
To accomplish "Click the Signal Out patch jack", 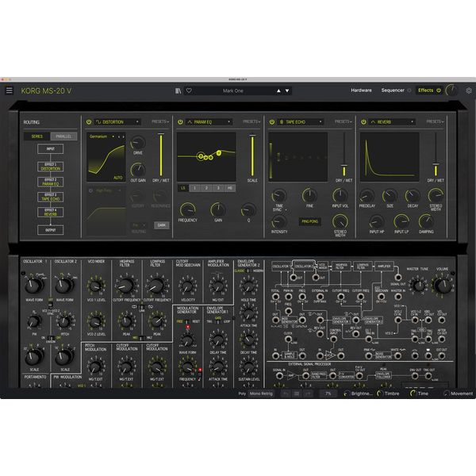I will (x=398, y=277).
